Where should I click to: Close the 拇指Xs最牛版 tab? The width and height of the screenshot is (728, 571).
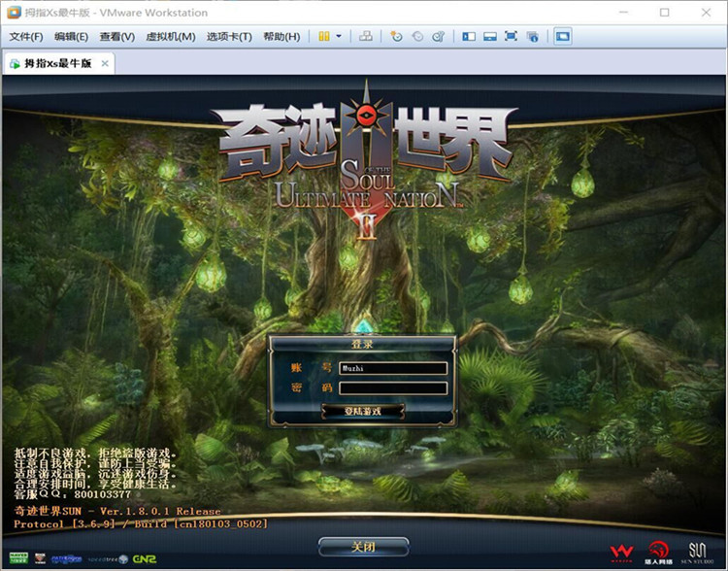(105, 63)
